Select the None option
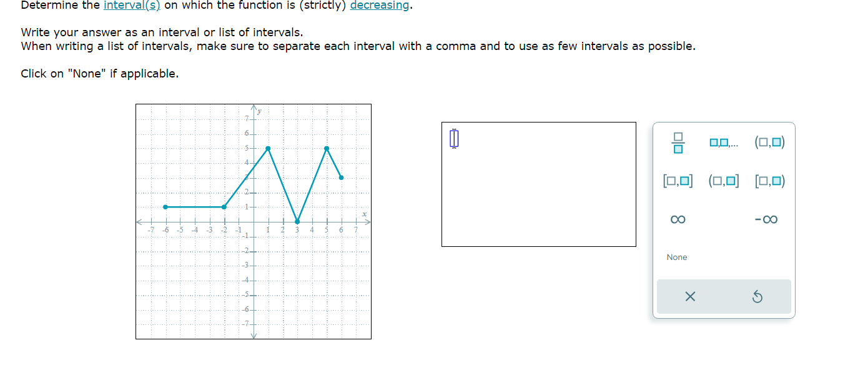Image resolution: width=868 pixels, height=370 pixels. coord(677,257)
